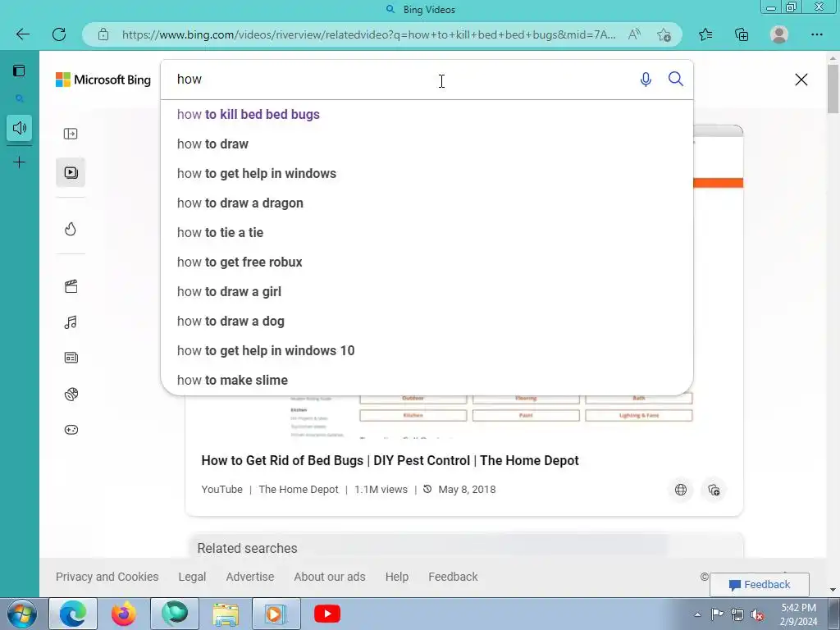This screenshot has width=840, height=630.
Task: Click the Microsoft Bing logo
Action: (x=103, y=80)
